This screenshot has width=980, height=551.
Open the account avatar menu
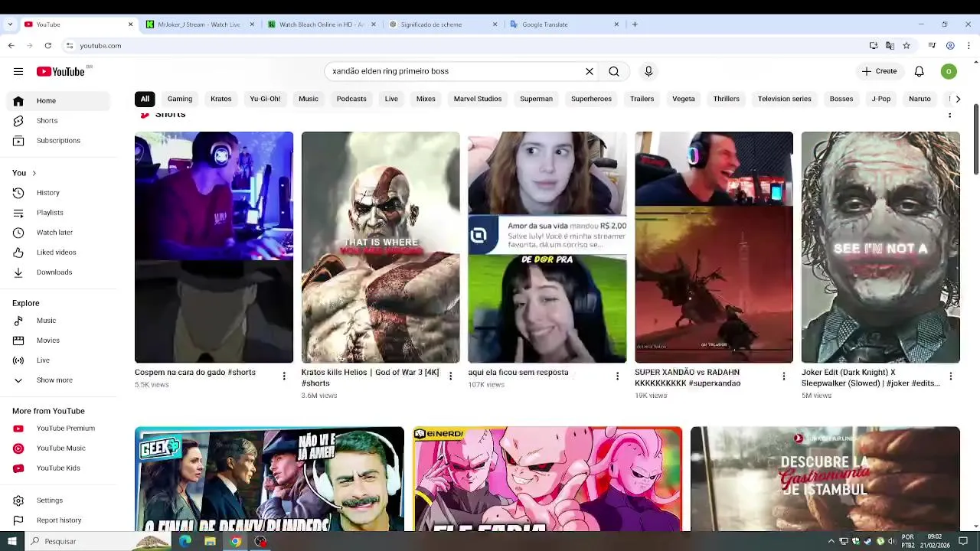click(949, 71)
